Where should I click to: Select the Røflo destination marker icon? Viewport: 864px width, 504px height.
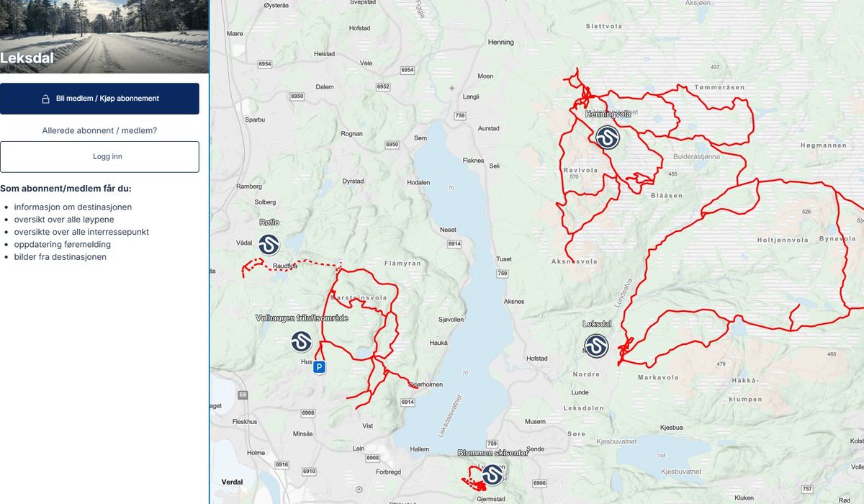click(x=269, y=244)
